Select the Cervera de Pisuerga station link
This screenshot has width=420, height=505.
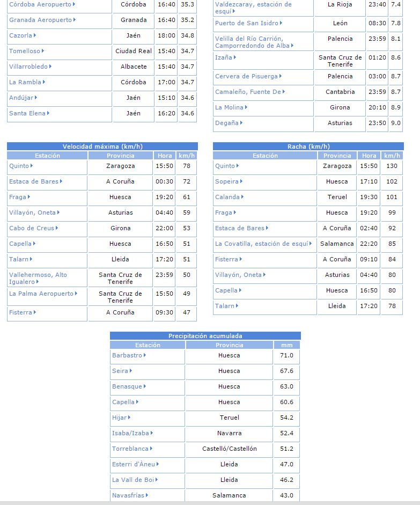point(246,76)
